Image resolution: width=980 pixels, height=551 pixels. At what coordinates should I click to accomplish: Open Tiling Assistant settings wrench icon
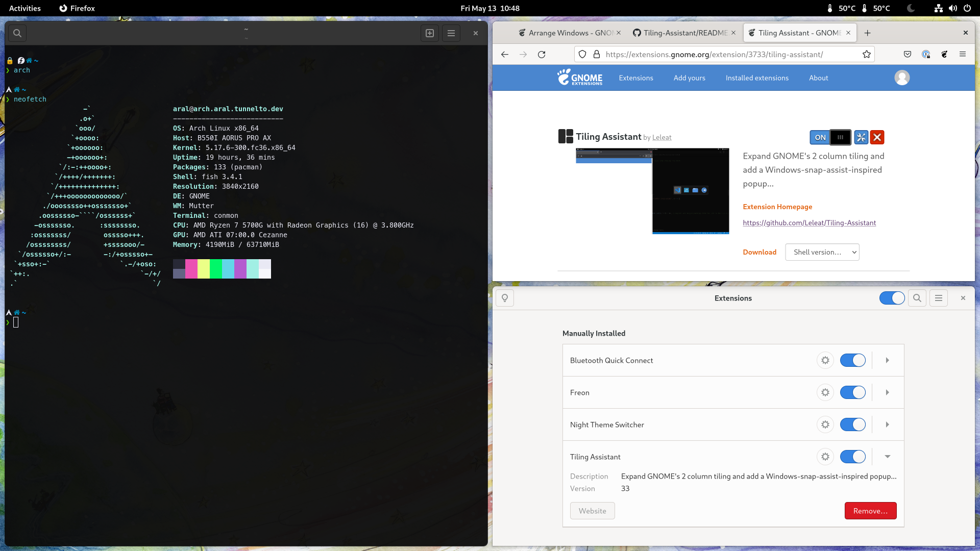point(861,137)
